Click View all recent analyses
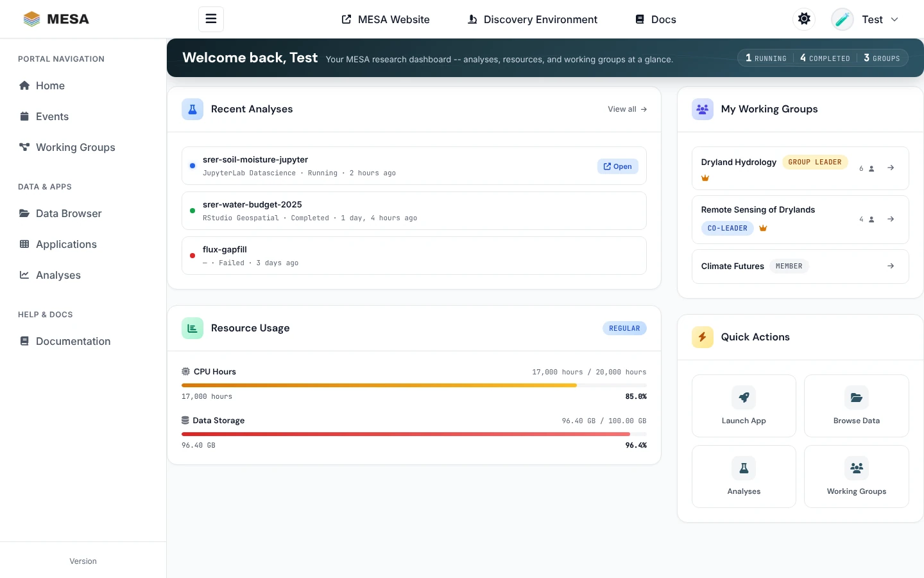The height and width of the screenshot is (578, 924). click(x=627, y=109)
